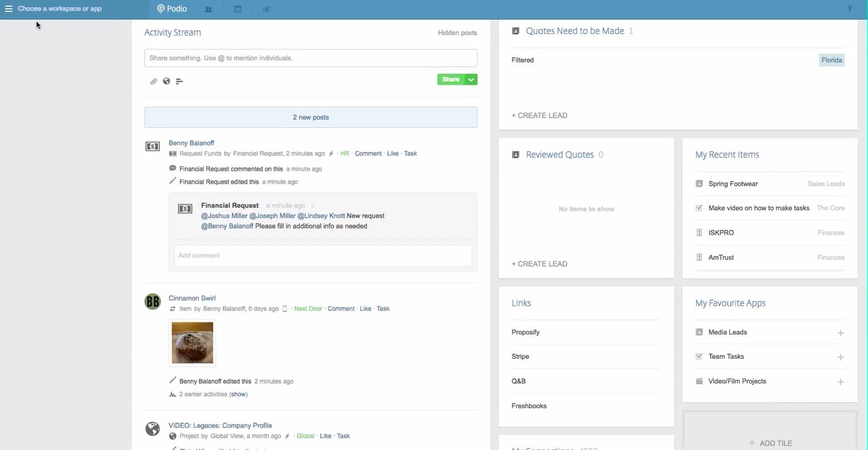The width and height of the screenshot is (868, 450).
Task: Open the HR workspace link
Action: point(345,154)
